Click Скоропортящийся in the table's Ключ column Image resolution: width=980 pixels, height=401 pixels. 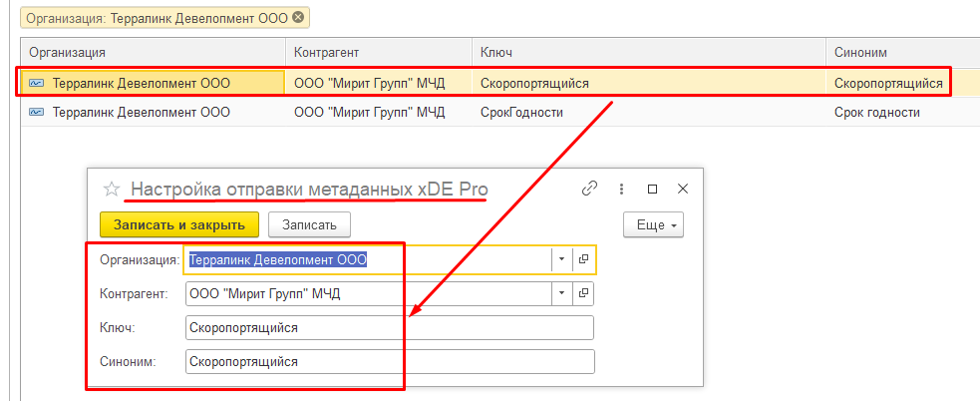[649, 83]
